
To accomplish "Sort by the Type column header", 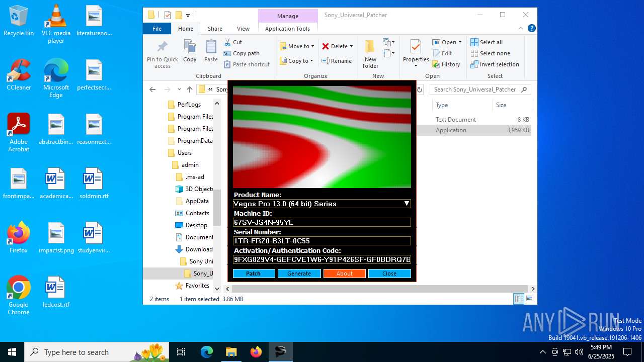I will click(x=462, y=105).
